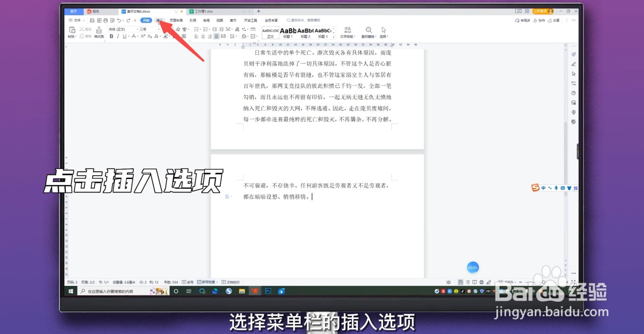The image size is (644, 334).
Task: Center the paragraph text
Action: point(203,36)
